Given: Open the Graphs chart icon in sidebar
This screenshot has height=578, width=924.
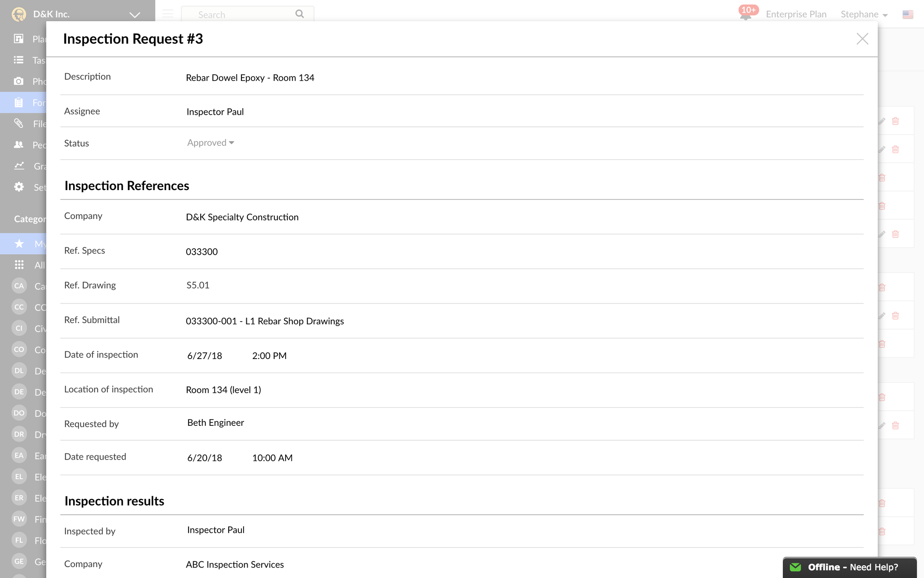Looking at the screenshot, I should [x=18, y=166].
